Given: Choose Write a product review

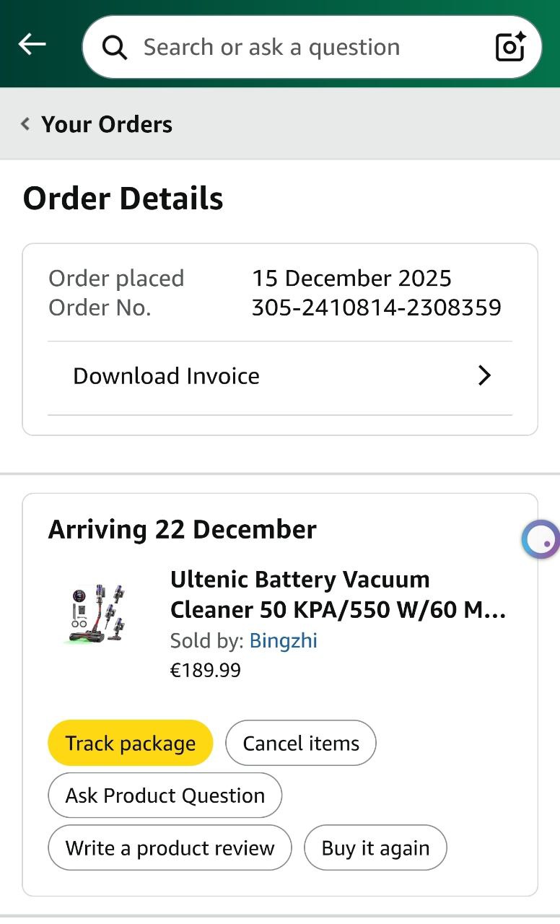Looking at the screenshot, I should (170, 847).
